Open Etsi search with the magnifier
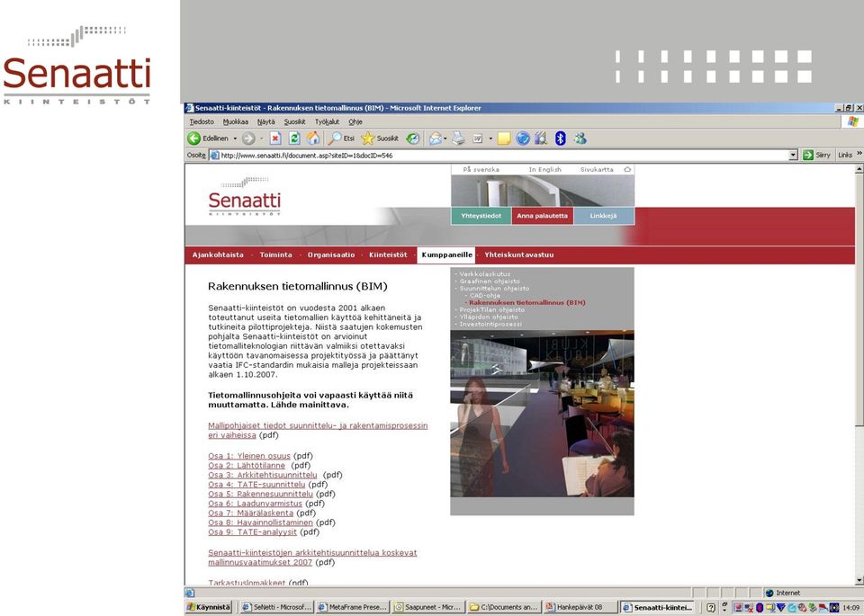864x616 pixels. click(x=341, y=138)
